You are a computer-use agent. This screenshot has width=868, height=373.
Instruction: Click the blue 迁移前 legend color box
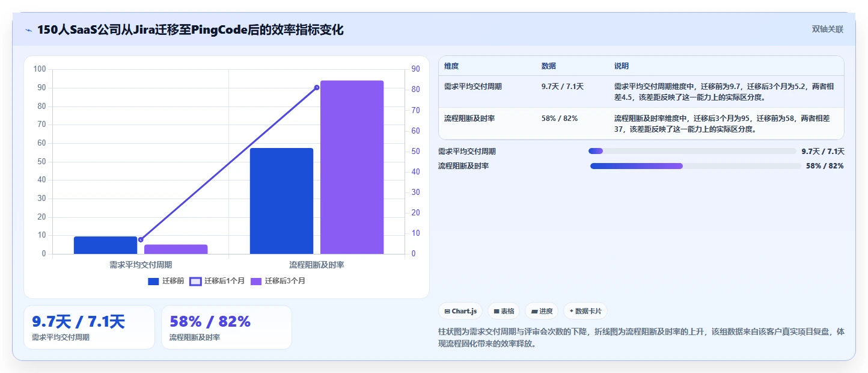(x=153, y=281)
